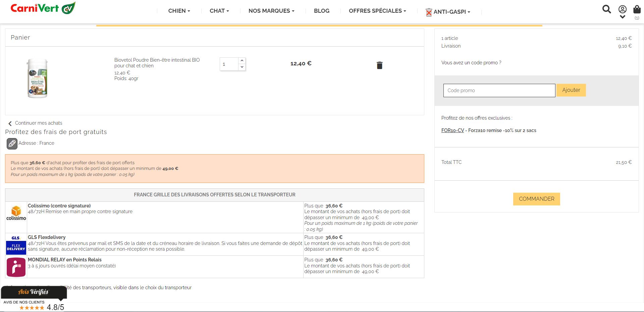Screen dimensions: 644x312
Task: Click the Anti-Gaspi crossed bin icon
Action: (429, 12)
